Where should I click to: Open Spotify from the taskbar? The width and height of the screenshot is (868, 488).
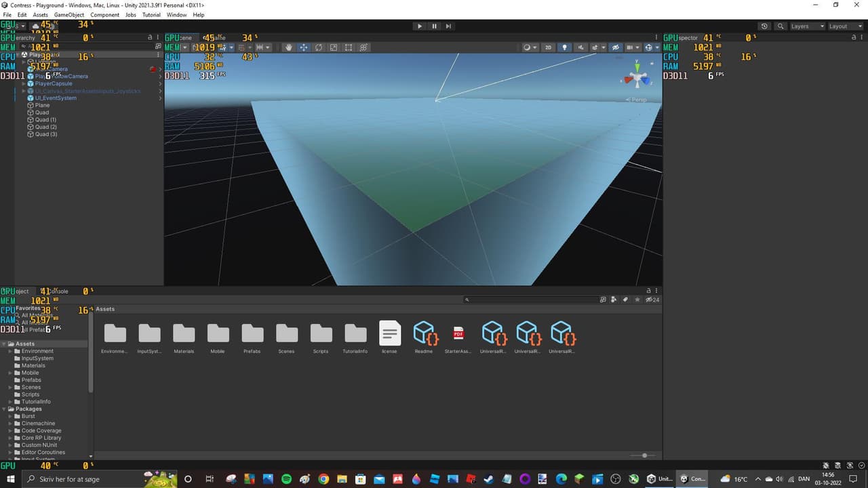[x=286, y=479]
